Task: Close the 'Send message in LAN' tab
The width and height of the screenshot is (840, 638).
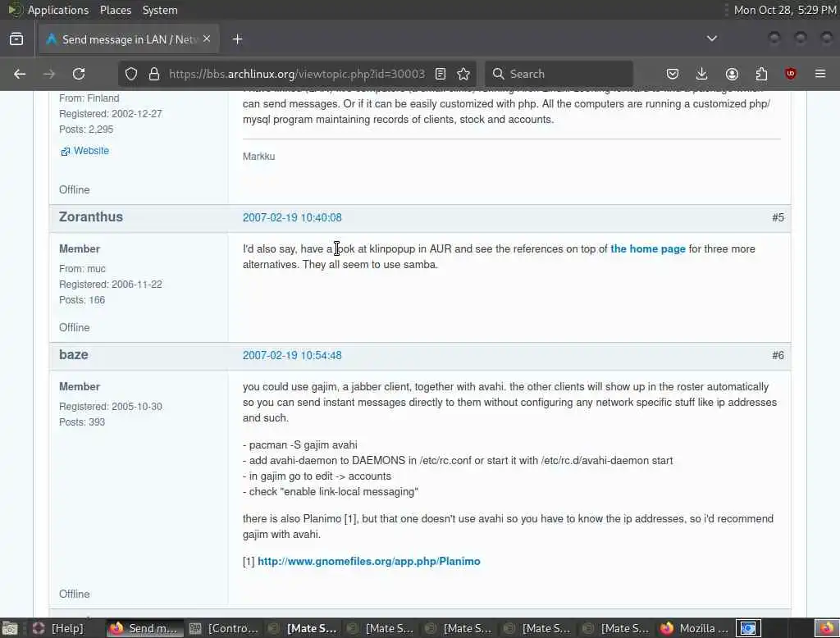Action: pyautogui.click(x=207, y=39)
